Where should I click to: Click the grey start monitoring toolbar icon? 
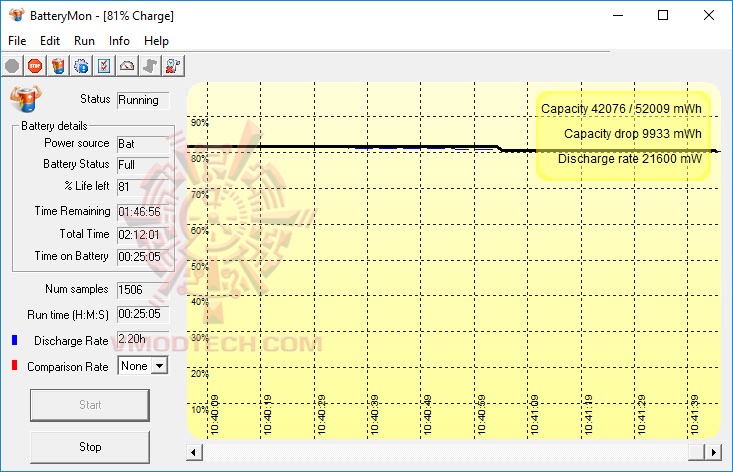click(12, 66)
